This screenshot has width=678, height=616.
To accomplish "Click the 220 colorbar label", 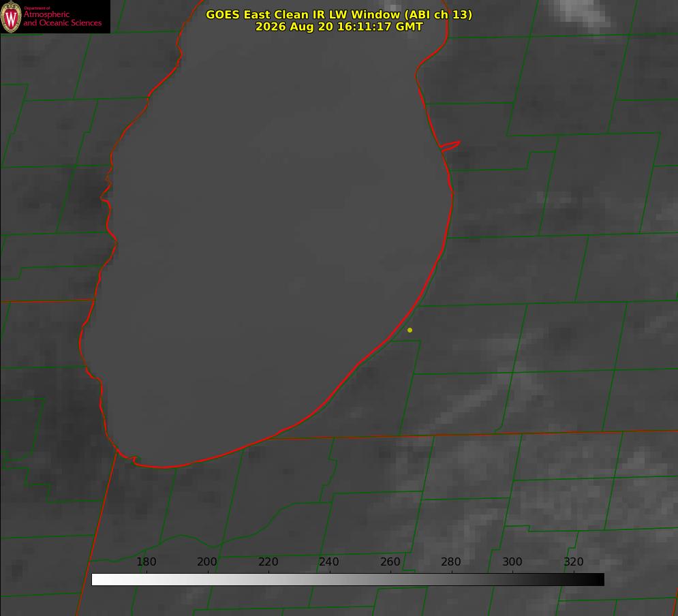I will tap(268, 561).
